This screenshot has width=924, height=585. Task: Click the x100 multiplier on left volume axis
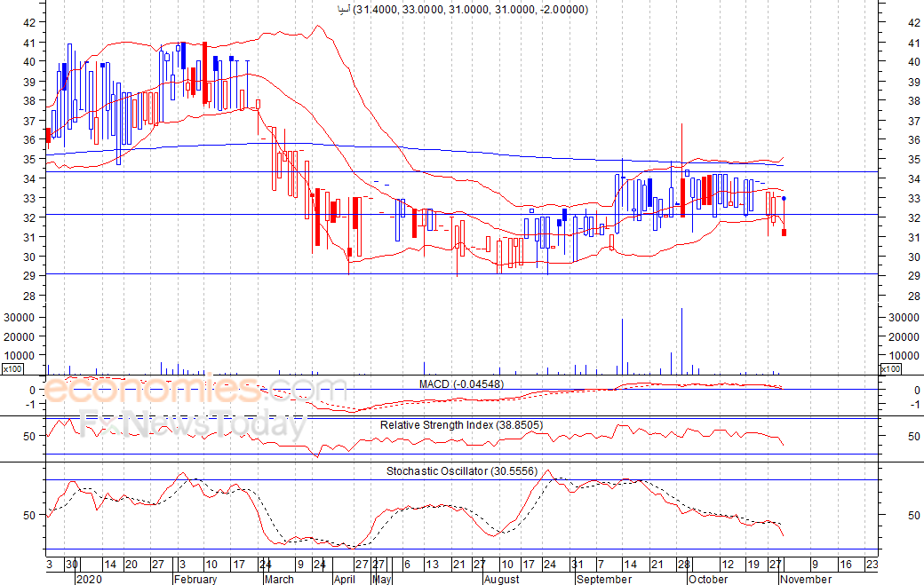[12, 369]
